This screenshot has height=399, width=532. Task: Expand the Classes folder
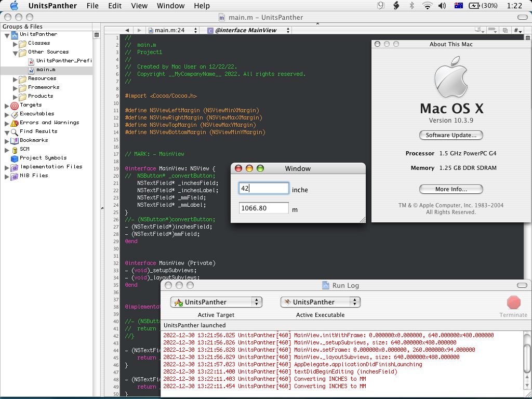click(15, 43)
